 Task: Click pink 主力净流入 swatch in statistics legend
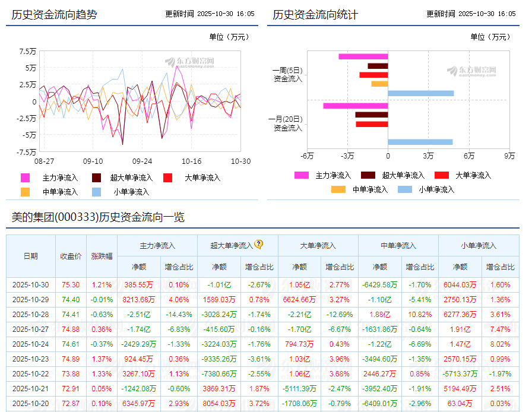click(x=301, y=175)
